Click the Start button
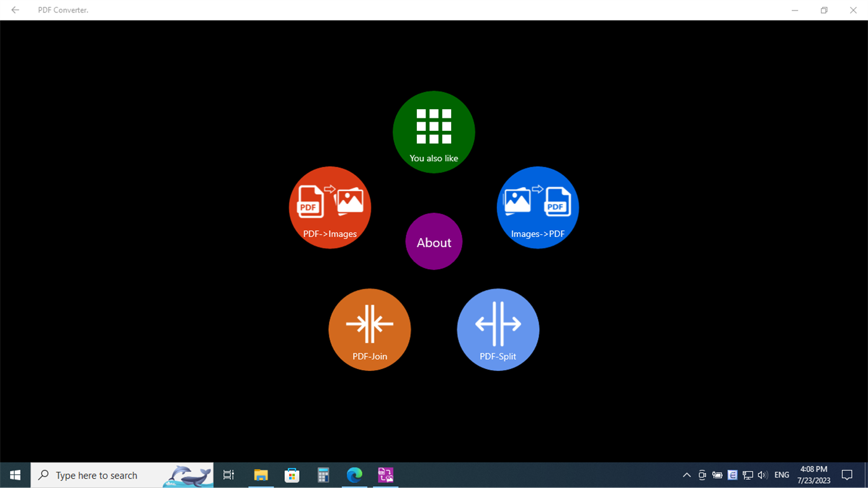868x488 pixels. pos(15,475)
